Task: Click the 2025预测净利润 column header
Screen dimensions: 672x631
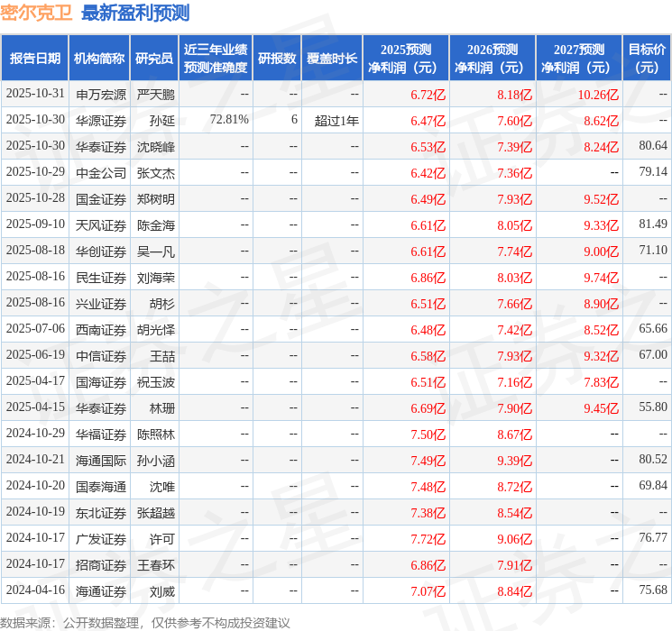Action: (x=406, y=58)
